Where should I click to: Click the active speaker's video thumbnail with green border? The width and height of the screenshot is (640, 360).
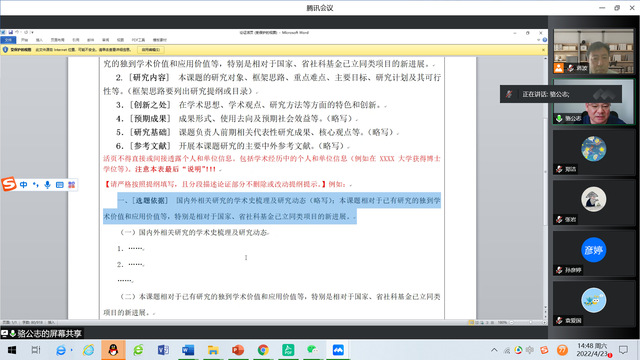coord(593,102)
